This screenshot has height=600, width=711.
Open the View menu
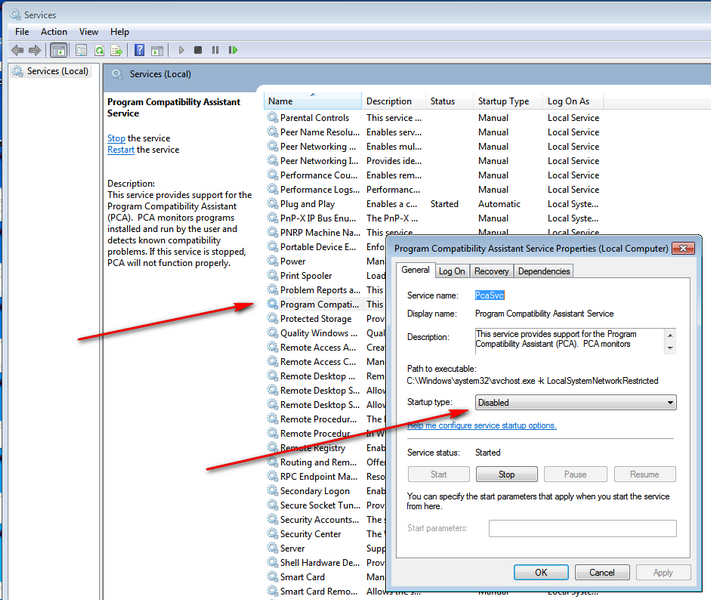88,32
